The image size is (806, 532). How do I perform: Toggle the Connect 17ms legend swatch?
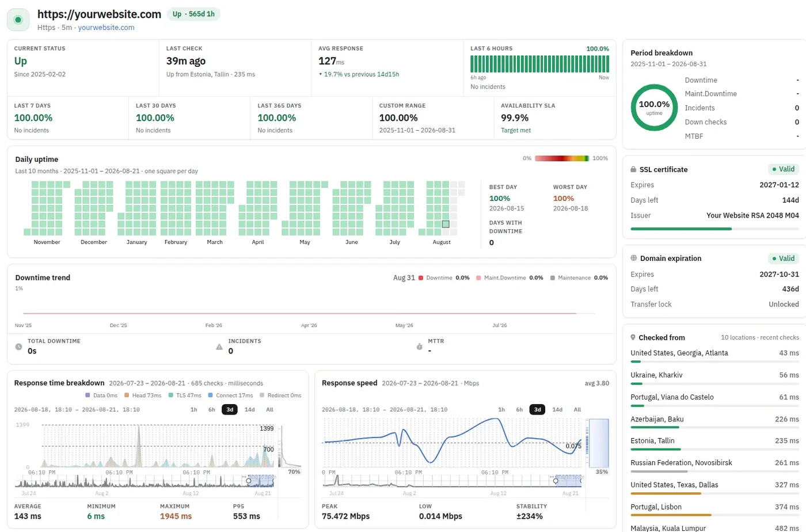click(x=211, y=396)
